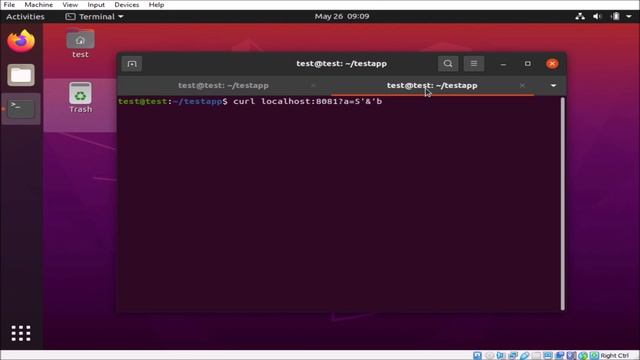The height and width of the screenshot is (360, 640).
Task: Switch to the first testapp tab
Action: 223,85
